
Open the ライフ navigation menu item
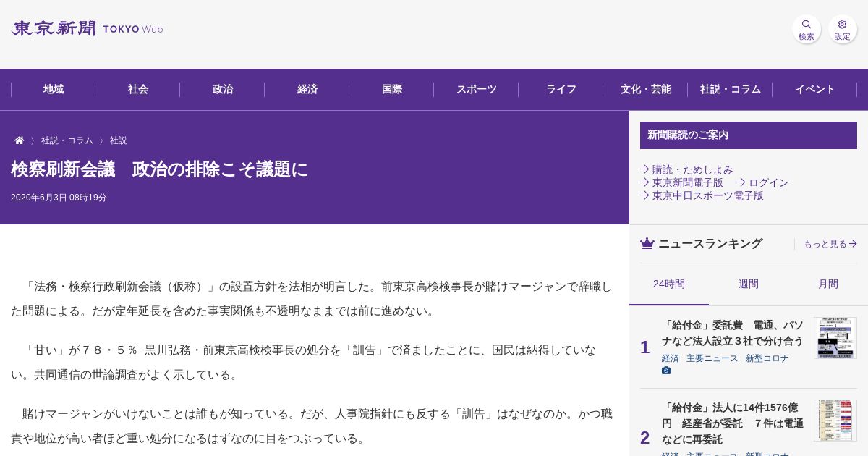(x=561, y=89)
